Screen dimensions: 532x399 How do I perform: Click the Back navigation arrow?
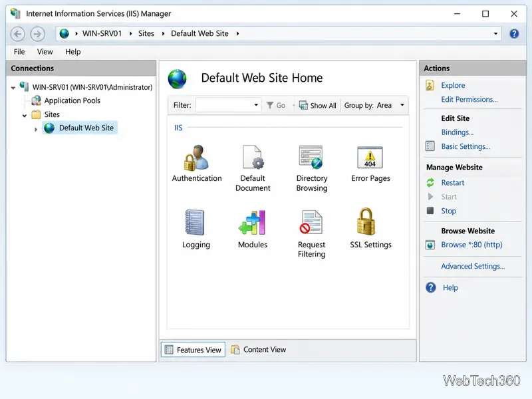click(18, 34)
